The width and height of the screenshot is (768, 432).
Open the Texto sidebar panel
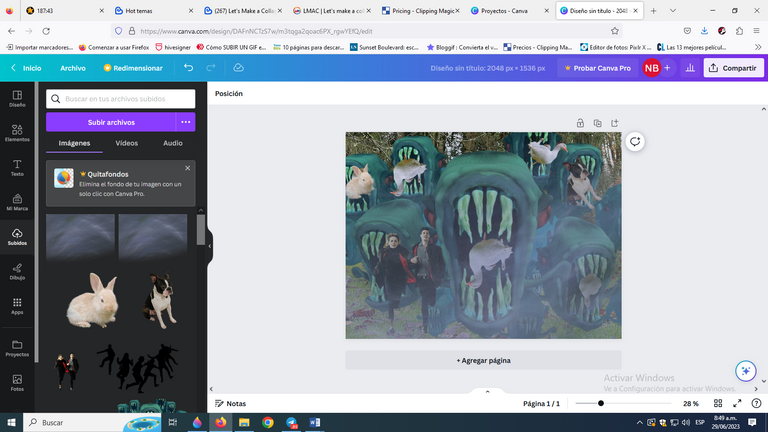point(17,168)
